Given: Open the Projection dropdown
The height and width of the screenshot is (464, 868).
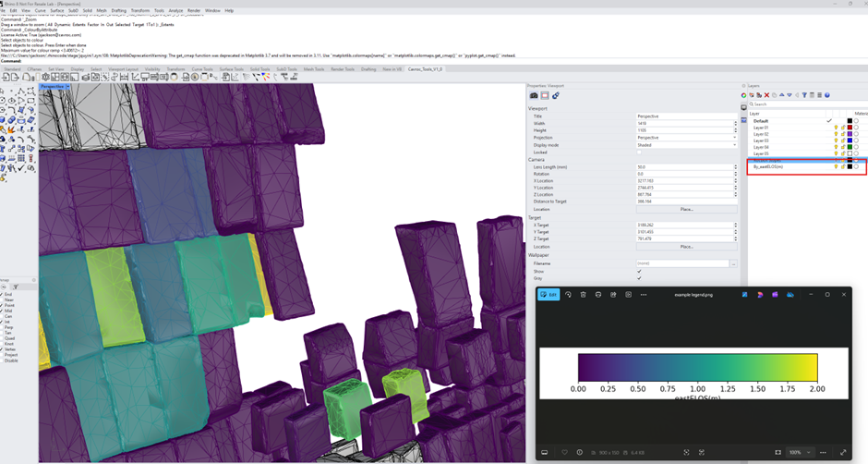Looking at the screenshot, I should [686, 138].
